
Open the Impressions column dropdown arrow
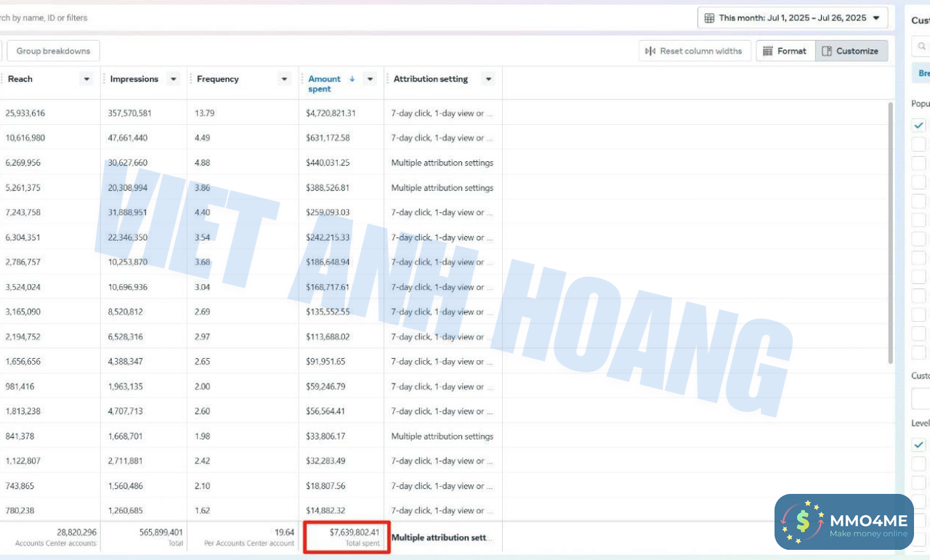(x=173, y=79)
